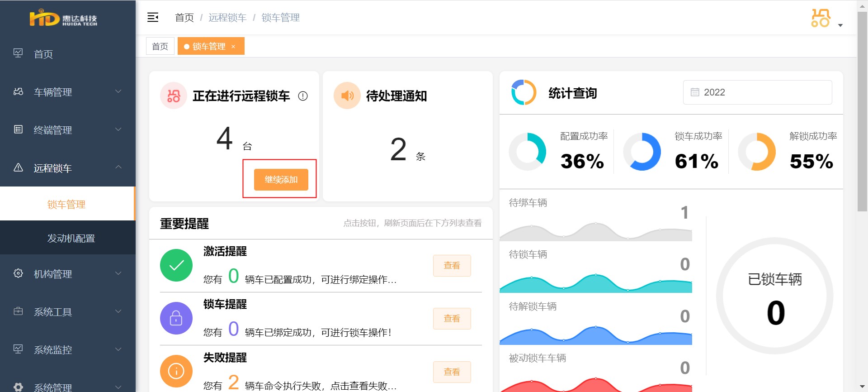Click 查看 for 锁车提醒
The width and height of the screenshot is (868, 392).
point(452,318)
